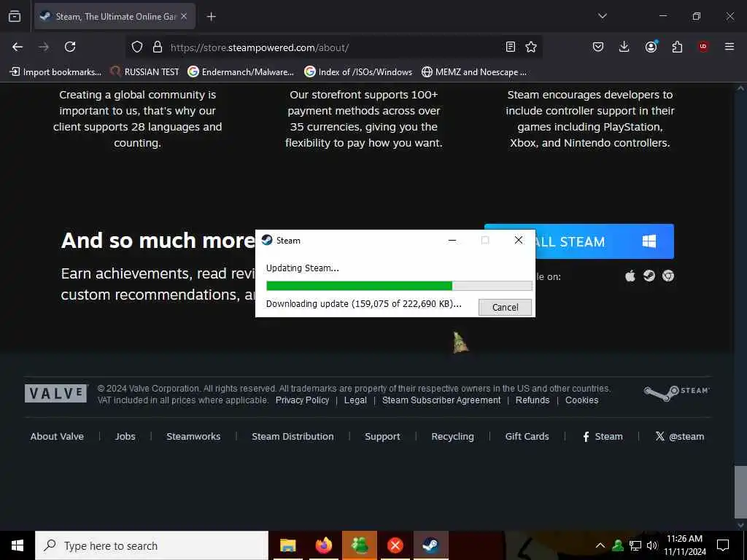Screen dimensions: 747x560
Task: Open the tracking protection shield icon
Action: [x=137, y=47]
